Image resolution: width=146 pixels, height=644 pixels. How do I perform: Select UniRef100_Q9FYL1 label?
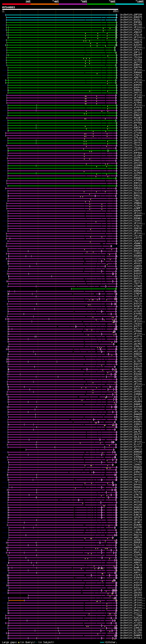point(131,53)
